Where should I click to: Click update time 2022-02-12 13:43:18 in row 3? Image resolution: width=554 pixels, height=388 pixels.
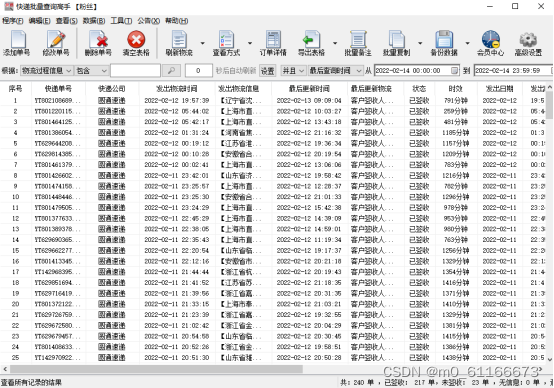[x=309, y=122]
